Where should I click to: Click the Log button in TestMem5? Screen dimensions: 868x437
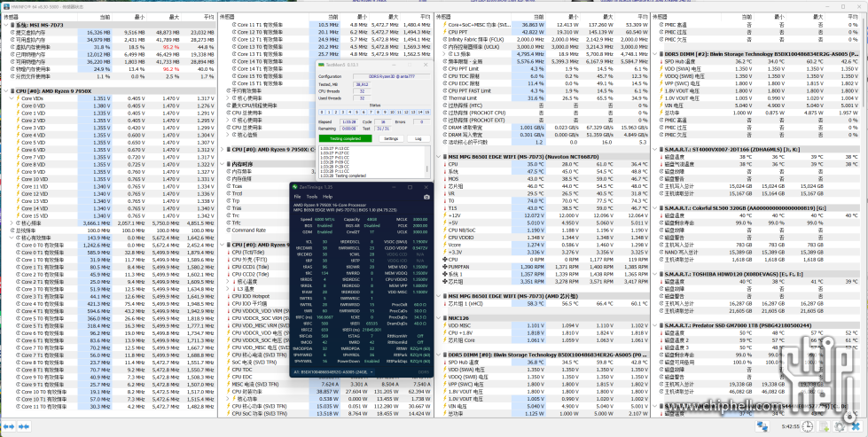coord(418,139)
